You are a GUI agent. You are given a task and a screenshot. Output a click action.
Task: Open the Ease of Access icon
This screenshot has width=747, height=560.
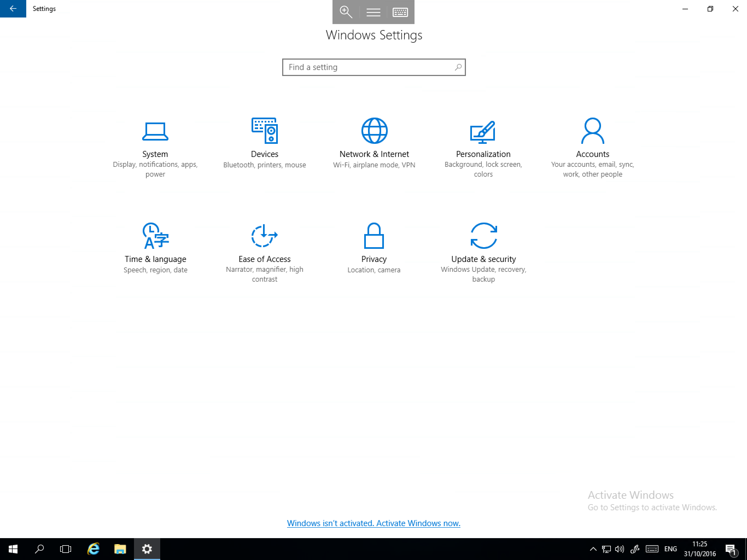click(264, 235)
